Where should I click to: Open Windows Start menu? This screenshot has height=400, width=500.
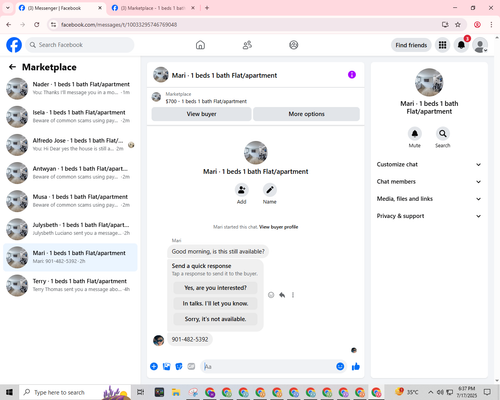[9, 392]
